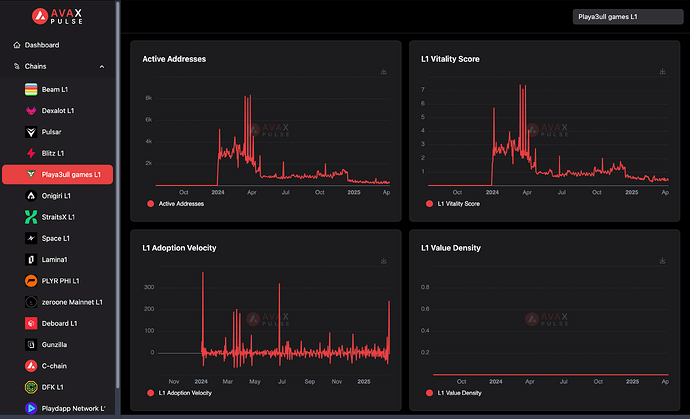Open the Playa3ull games L1 chain selector

(628, 17)
